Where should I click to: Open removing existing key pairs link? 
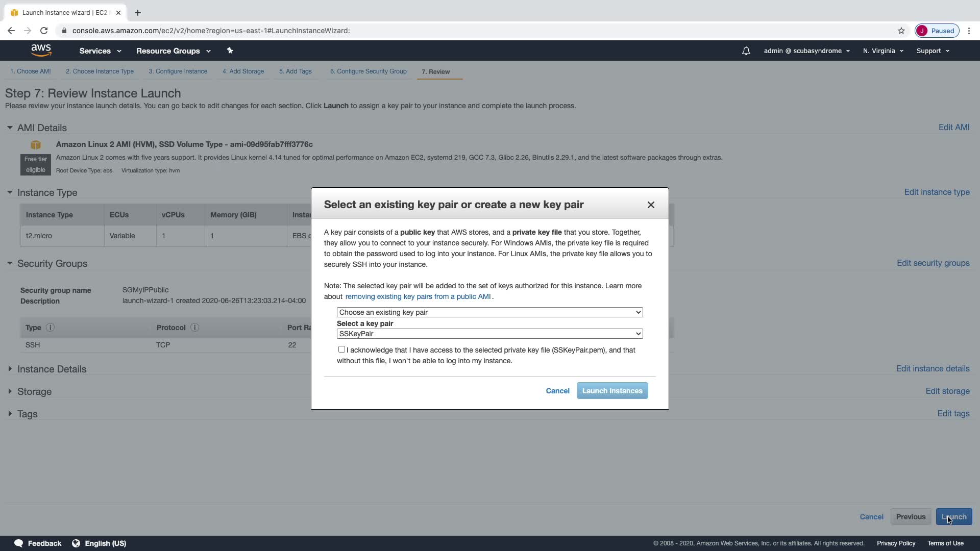418,296
